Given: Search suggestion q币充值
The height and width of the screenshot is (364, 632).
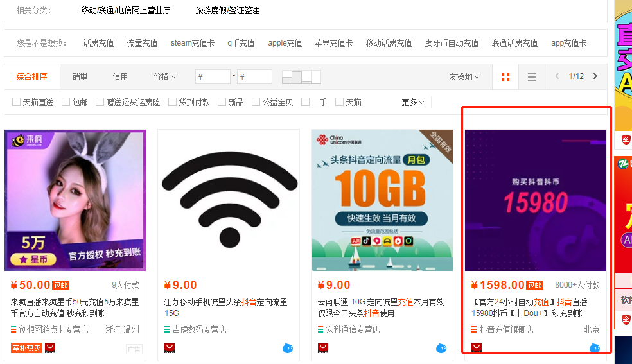Looking at the screenshot, I should pos(241,43).
